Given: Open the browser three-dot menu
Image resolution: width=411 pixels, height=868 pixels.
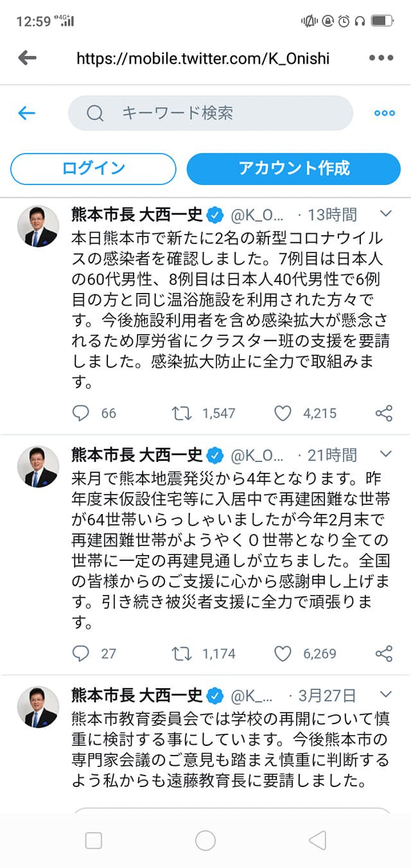Looking at the screenshot, I should pos(381,58).
